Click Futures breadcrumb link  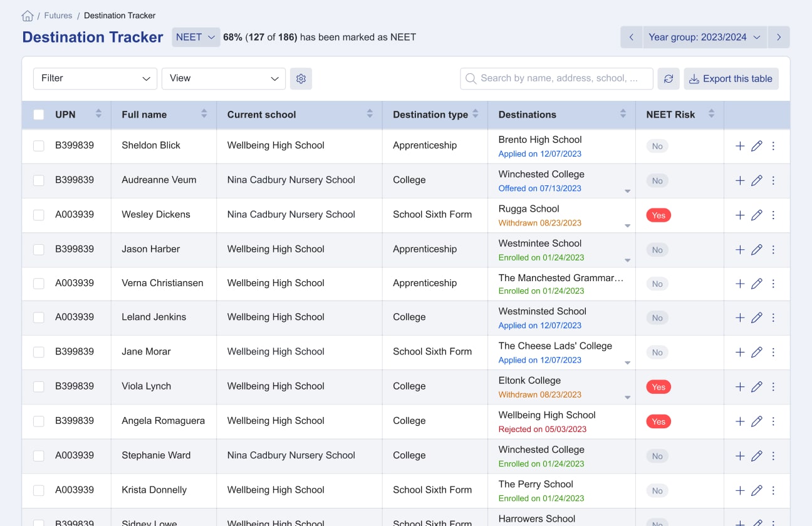point(58,16)
